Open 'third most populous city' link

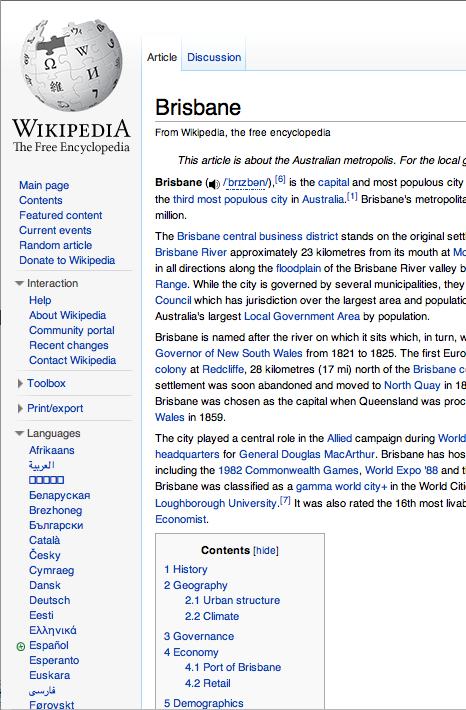[230, 199]
